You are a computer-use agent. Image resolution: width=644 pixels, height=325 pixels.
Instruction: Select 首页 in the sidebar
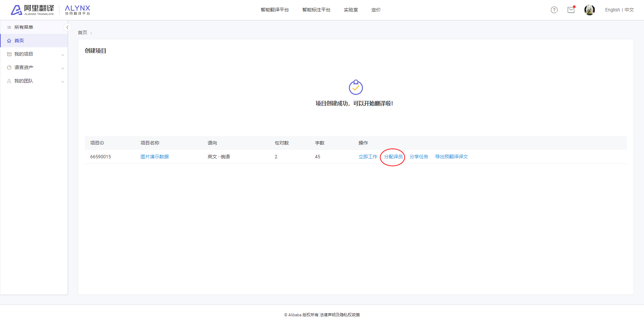pos(34,41)
